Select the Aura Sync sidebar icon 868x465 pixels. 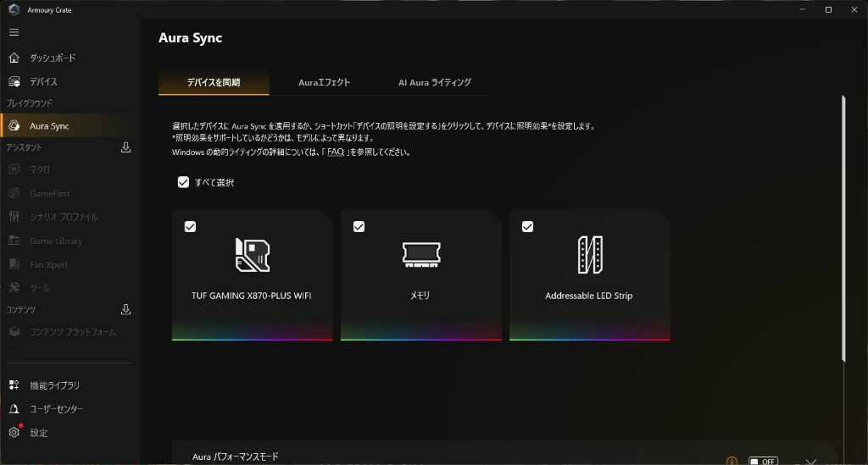tap(14, 125)
